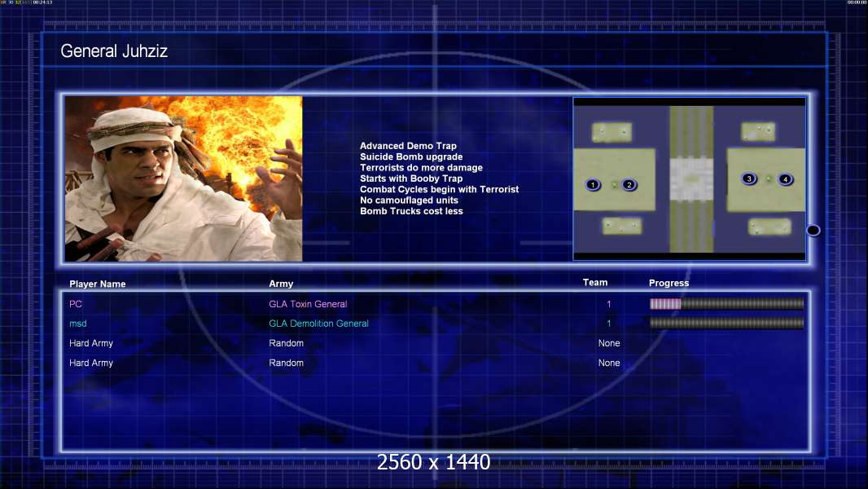Click start position 3 on map
The image size is (868, 489).
coord(749,178)
